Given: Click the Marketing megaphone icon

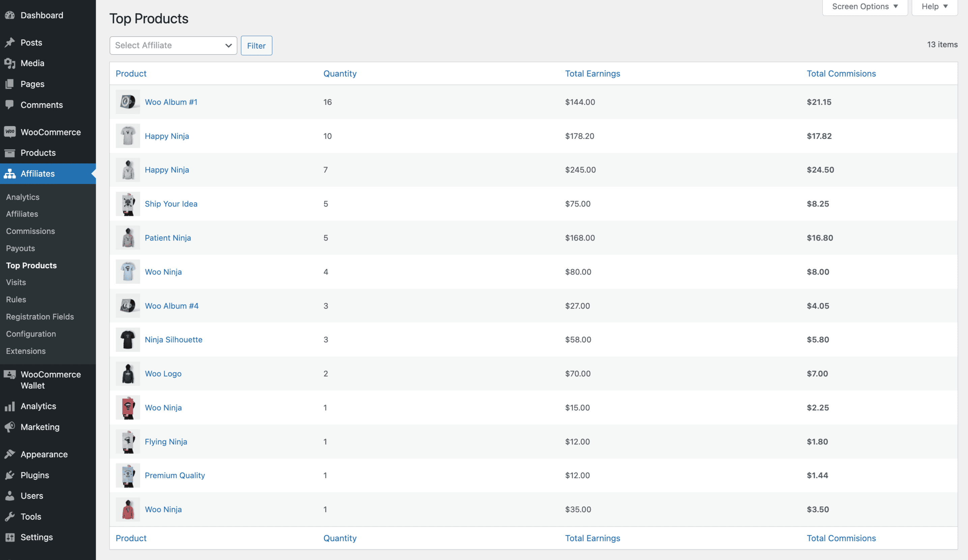Looking at the screenshot, I should click(9, 427).
